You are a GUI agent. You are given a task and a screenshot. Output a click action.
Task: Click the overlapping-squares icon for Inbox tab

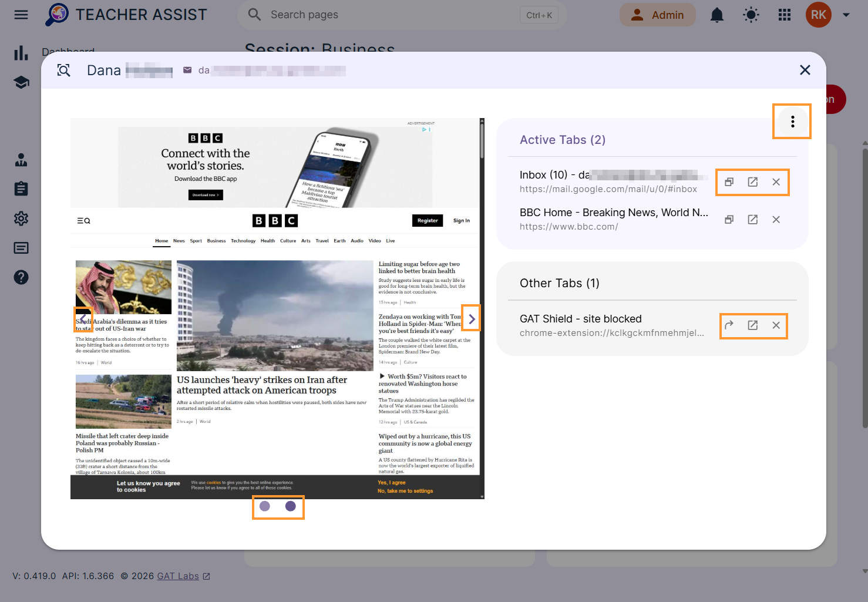[729, 182]
